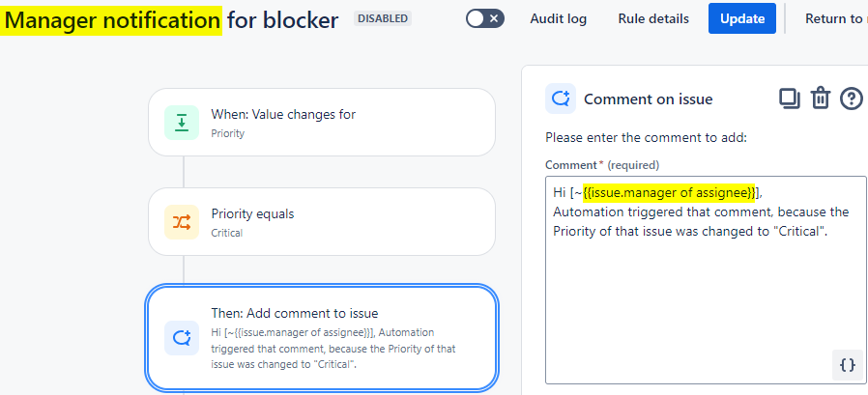Delete the Comment on issue component

click(x=820, y=99)
